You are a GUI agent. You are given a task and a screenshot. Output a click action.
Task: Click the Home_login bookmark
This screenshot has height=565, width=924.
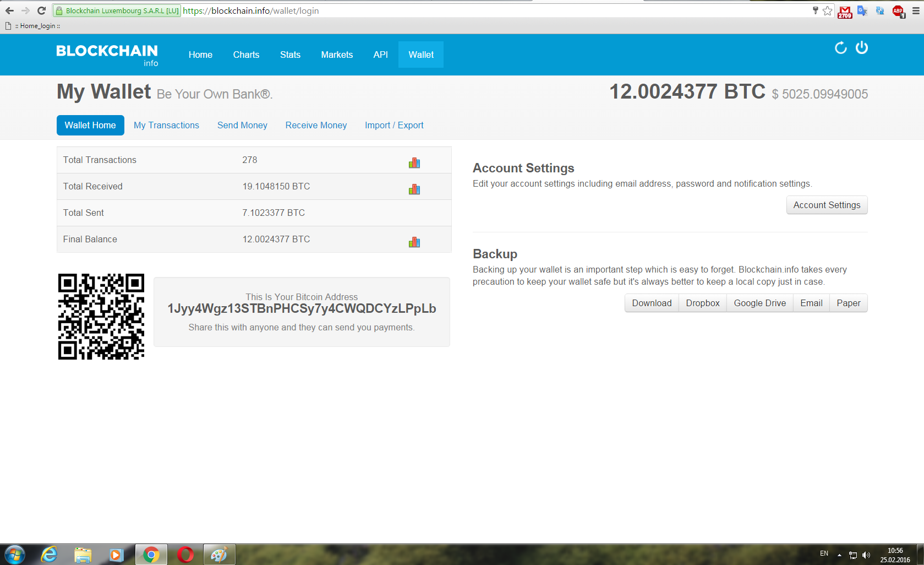(x=33, y=26)
